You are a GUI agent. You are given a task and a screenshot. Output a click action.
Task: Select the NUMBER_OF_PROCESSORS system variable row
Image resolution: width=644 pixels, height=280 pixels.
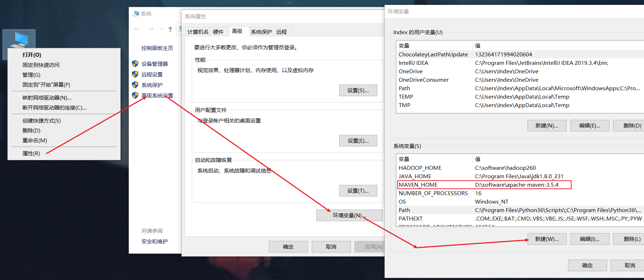point(520,193)
